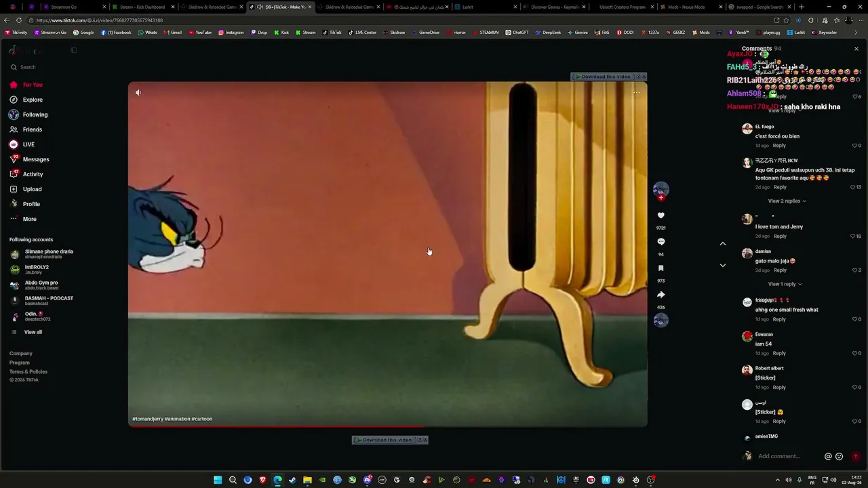
Task: Like the 'I love tom and Jerry' comment
Action: point(853,237)
